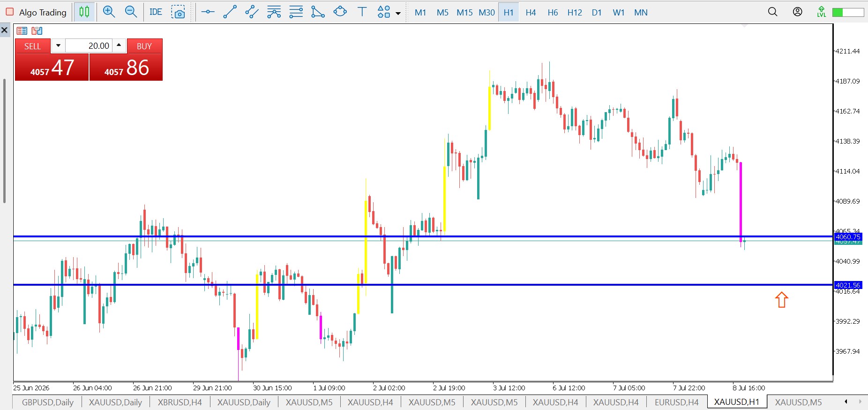Image resolution: width=868 pixels, height=410 pixels.
Task: Switch to H12 timeframe
Action: point(575,13)
